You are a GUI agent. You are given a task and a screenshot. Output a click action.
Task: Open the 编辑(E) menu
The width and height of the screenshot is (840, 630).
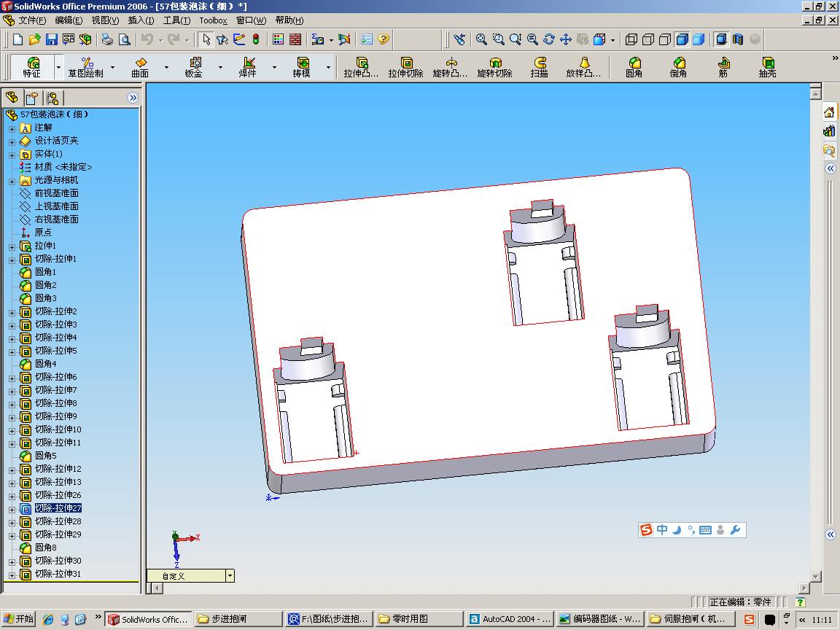click(69, 20)
